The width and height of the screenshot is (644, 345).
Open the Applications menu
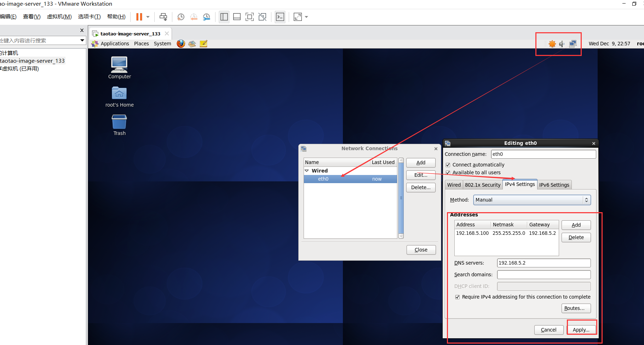coord(114,44)
